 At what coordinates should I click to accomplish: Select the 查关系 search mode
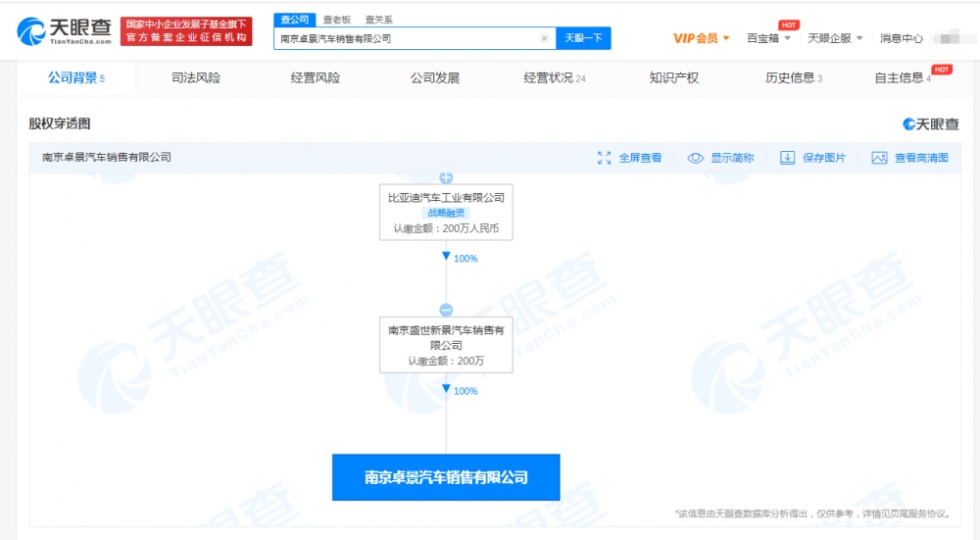[x=380, y=20]
